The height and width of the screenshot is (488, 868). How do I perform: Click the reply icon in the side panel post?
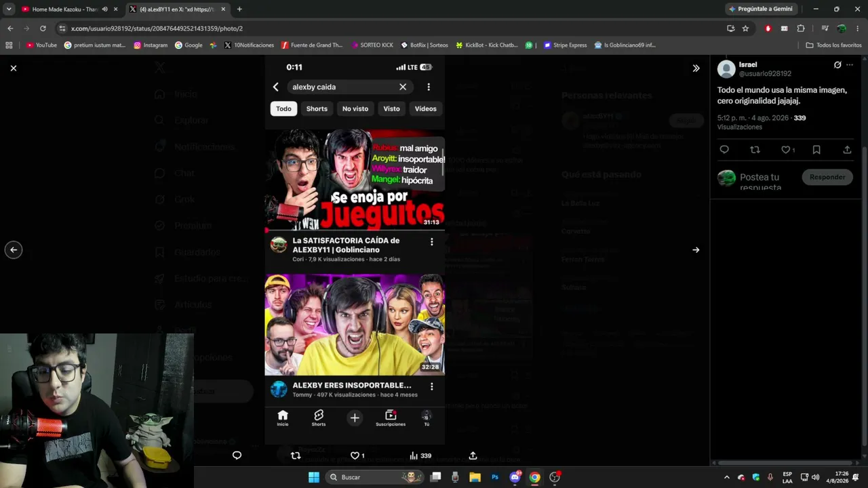tap(724, 150)
